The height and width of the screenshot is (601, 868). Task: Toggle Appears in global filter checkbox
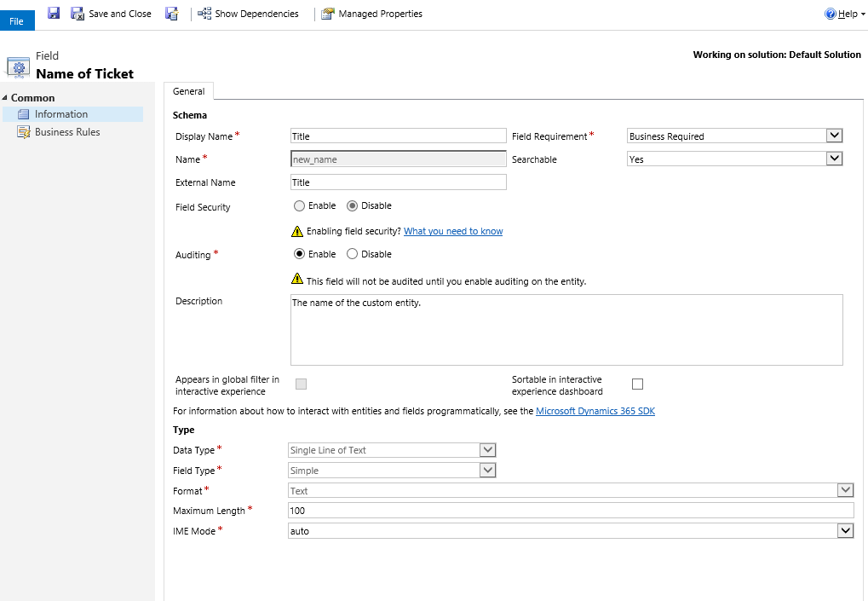pos(302,384)
